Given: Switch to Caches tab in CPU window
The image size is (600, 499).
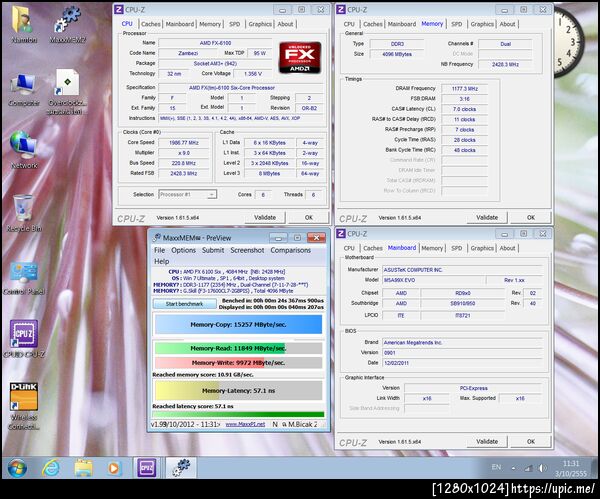Looking at the screenshot, I should pyautogui.click(x=150, y=24).
